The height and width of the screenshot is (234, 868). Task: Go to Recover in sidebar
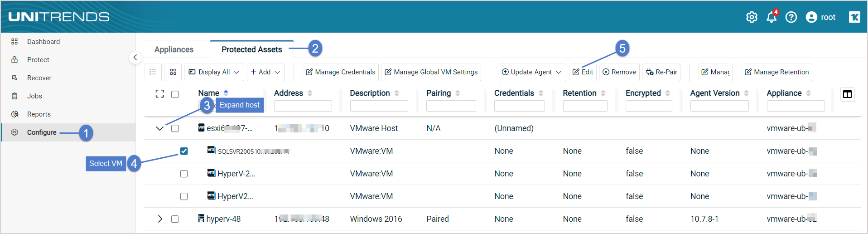coord(39,78)
